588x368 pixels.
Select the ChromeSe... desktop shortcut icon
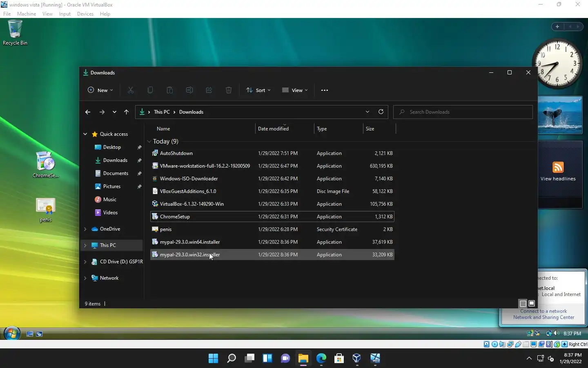click(46, 164)
